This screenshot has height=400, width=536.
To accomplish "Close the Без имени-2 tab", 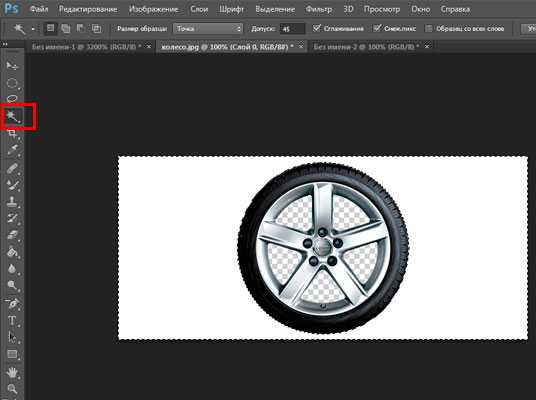I will tap(427, 46).
